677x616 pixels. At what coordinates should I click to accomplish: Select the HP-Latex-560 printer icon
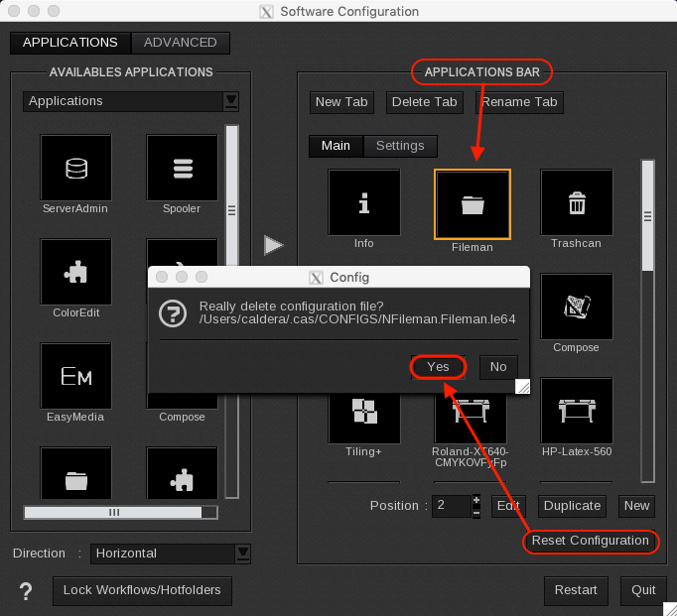577,411
